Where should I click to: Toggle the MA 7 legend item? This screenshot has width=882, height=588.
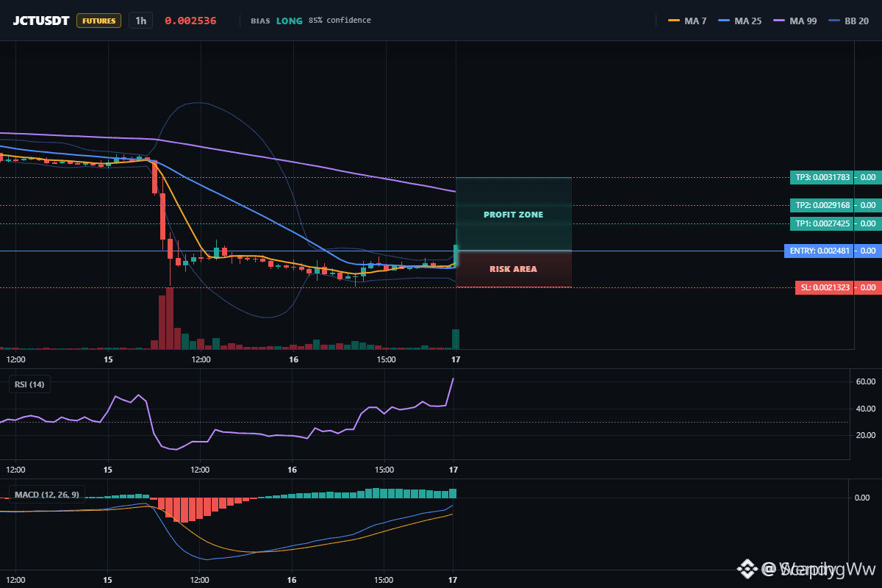(x=687, y=21)
